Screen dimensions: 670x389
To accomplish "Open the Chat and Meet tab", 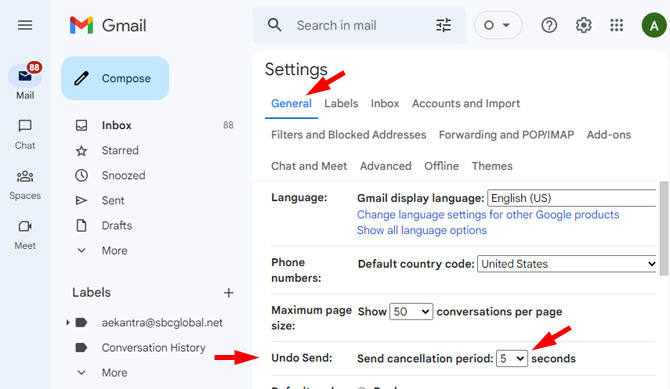I will (x=309, y=166).
